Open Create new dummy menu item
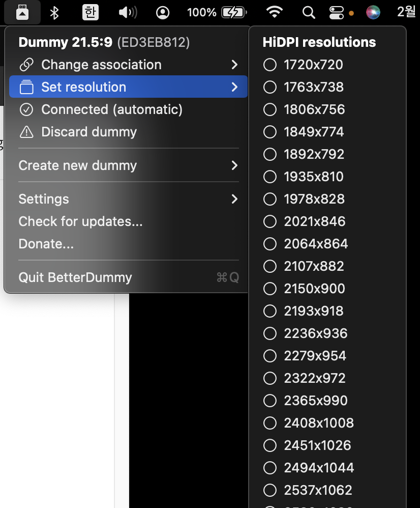Screen dimensions: 420x508 pyautogui.click(x=129, y=165)
